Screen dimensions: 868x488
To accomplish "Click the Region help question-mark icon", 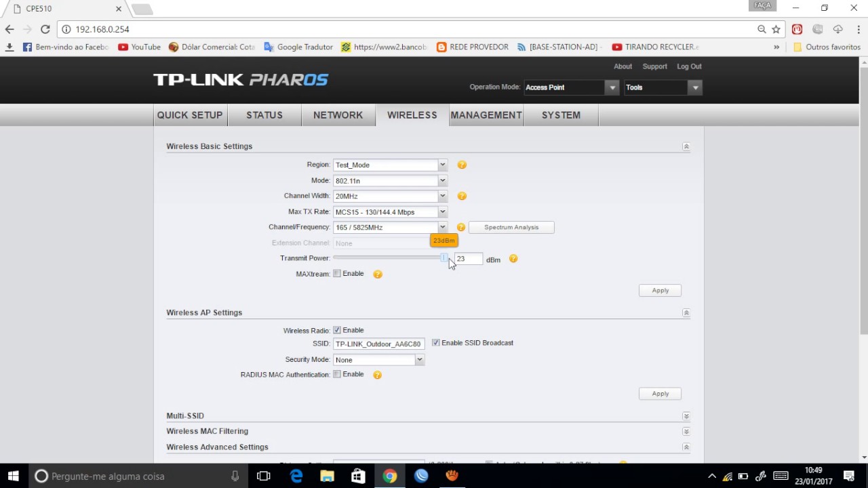I will (462, 165).
